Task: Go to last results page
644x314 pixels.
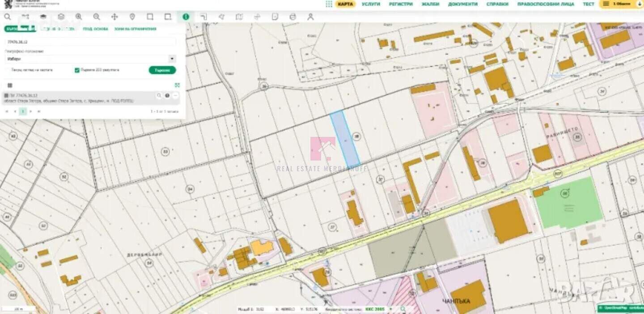Action: coord(39,111)
